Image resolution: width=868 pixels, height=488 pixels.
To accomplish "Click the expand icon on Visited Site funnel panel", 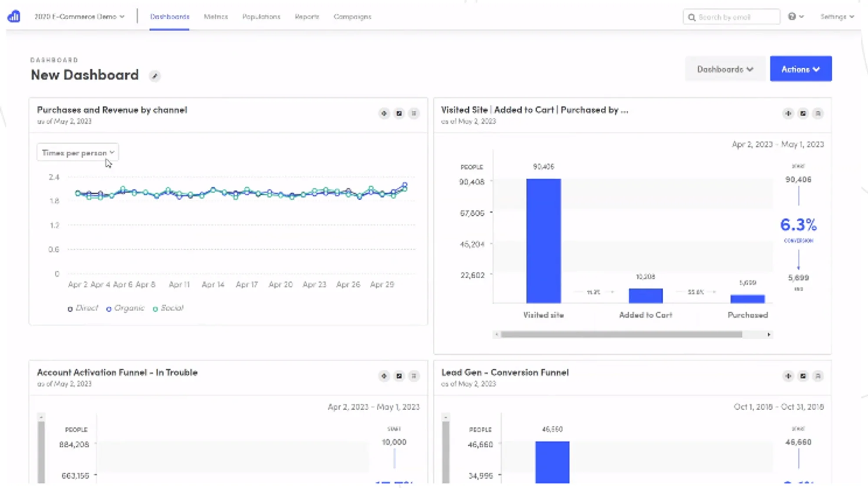I will (x=803, y=114).
